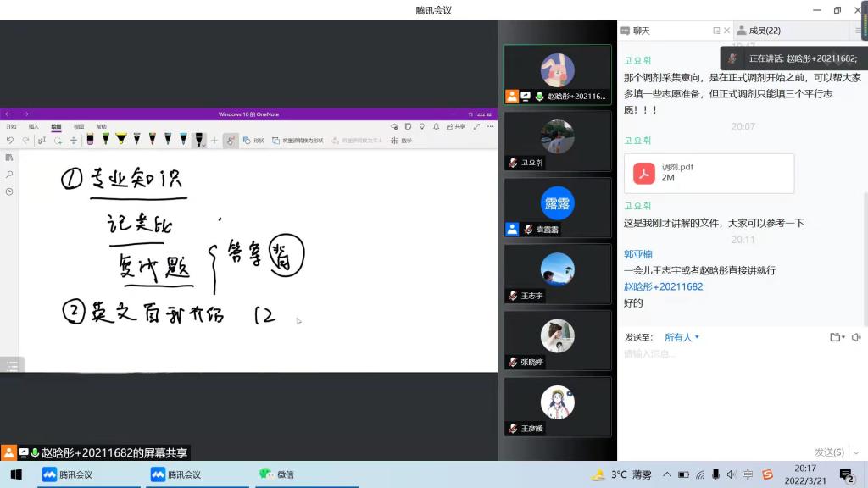Open the 所有人 recipient dropdown
The height and width of the screenshot is (488, 868).
(x=682, y=337)
